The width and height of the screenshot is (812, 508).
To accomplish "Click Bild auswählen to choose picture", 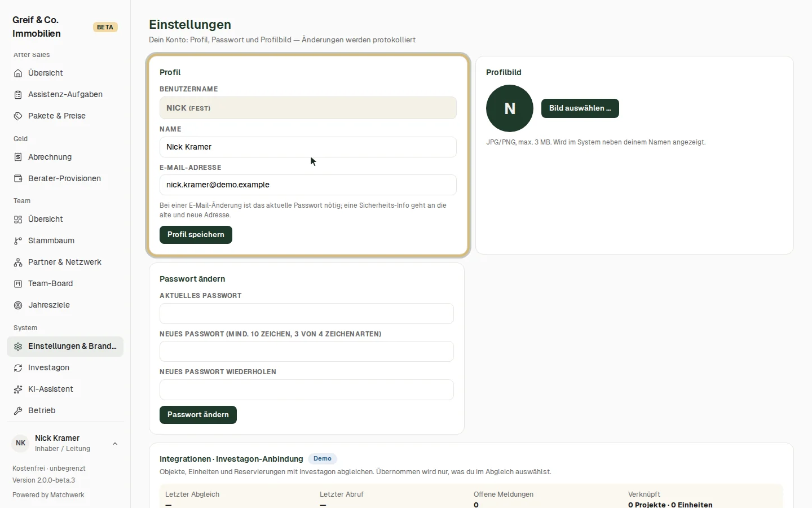I will tap(580, 108).
